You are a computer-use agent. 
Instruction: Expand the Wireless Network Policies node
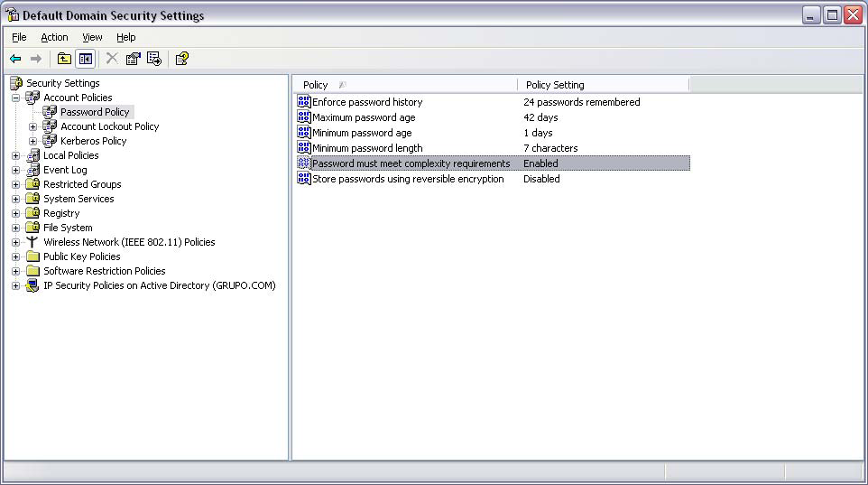pos(15,242)
